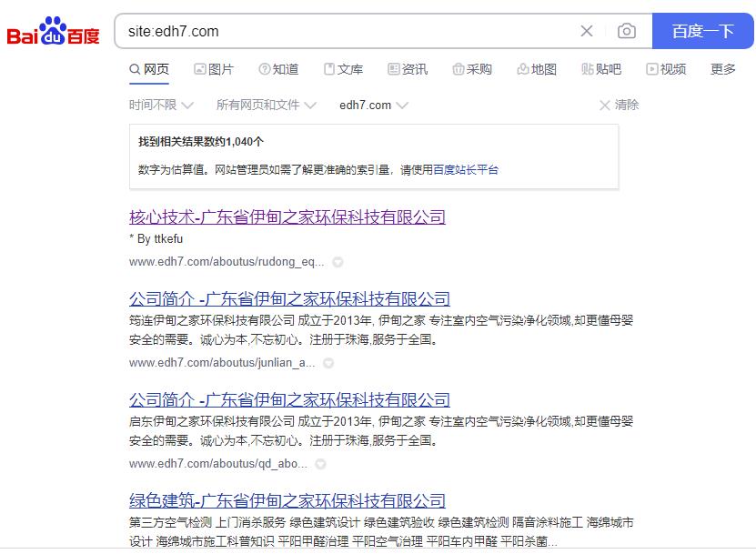Image resolution: width=756 pixels, height=554 pixels.
Task: Expand the 时间不限 time filter dropdown
Action: (161, 106)
